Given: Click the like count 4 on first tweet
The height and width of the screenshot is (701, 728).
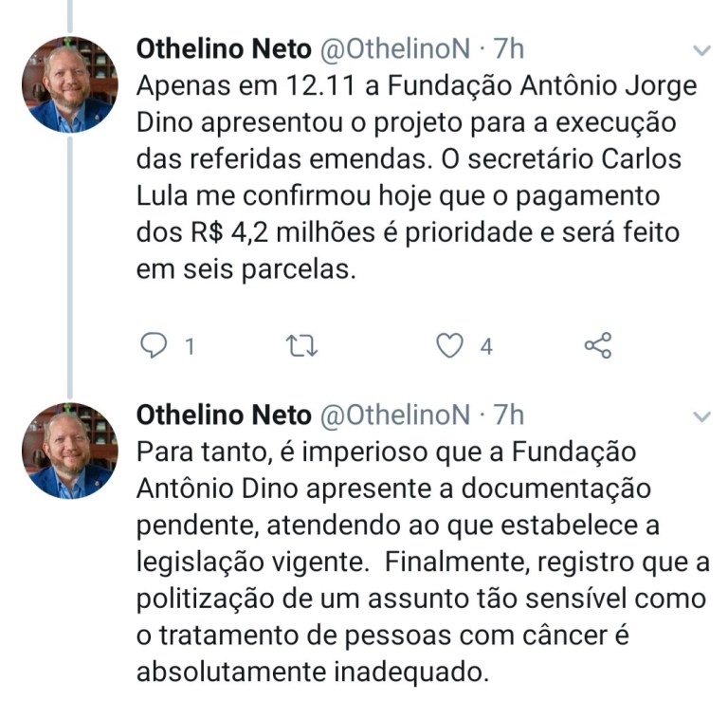Looking at the screenshot, I should tap(486, 346).
